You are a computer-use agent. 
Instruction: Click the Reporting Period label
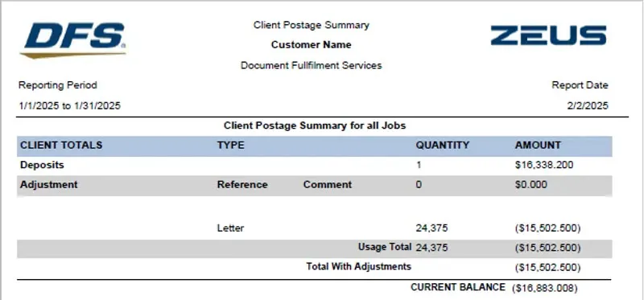(58, 85)
